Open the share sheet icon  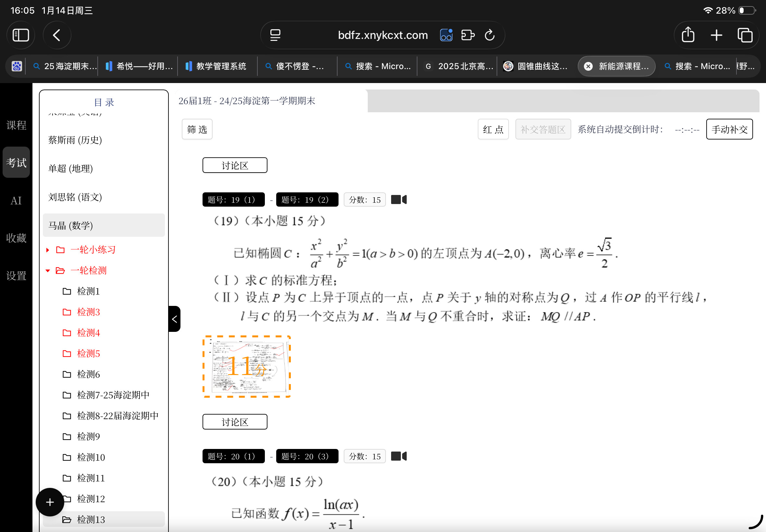tap(688, 35)
